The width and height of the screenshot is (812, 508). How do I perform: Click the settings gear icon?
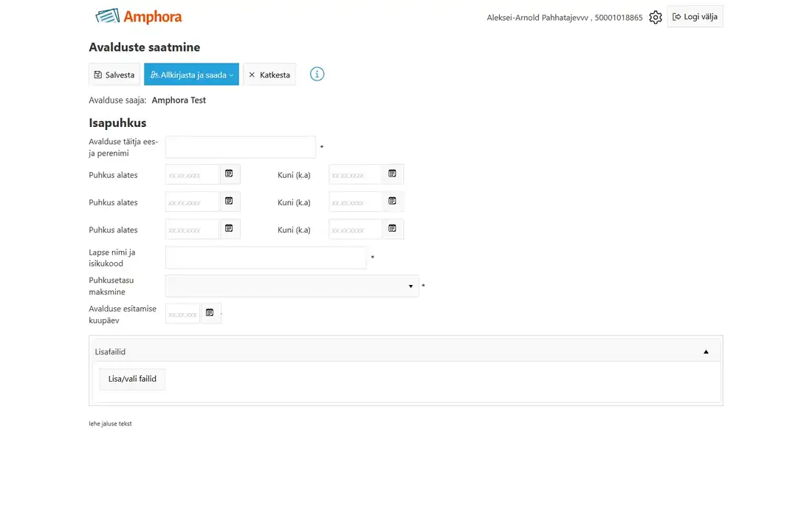[x=655, y=17]
